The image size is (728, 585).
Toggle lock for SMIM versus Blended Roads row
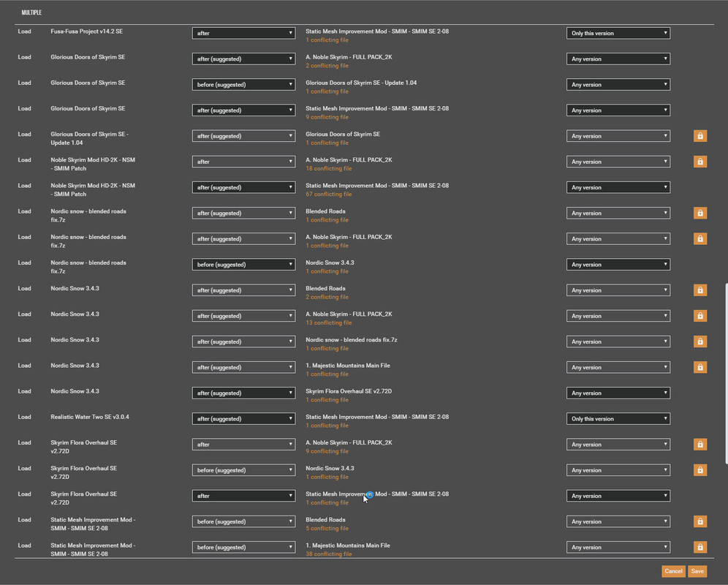click(700, 521)
